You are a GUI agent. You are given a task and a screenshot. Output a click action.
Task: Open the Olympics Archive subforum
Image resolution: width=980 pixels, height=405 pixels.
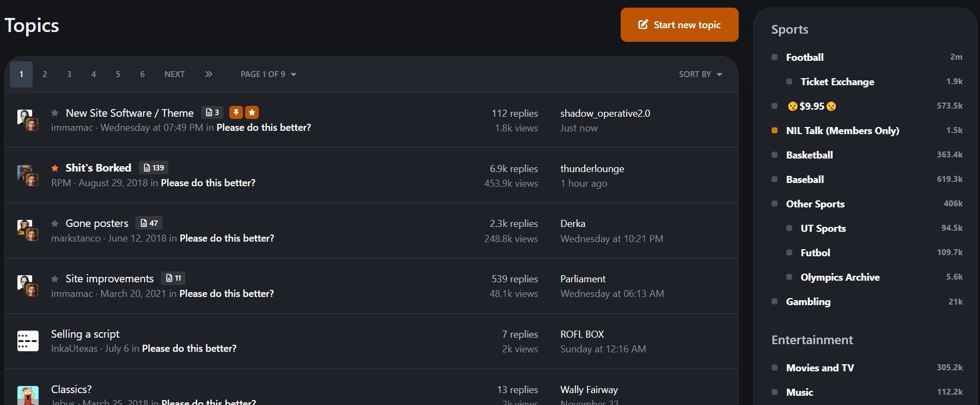pos(840,277)
